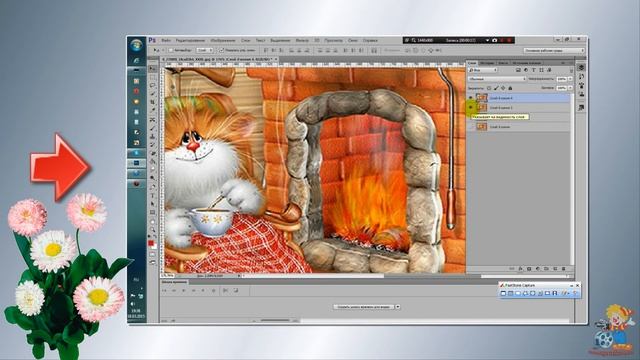The height and width of the screenshot is (360, 640).
Task: Open the workspace switcher dropdown
Action: (x=554, y=50)
